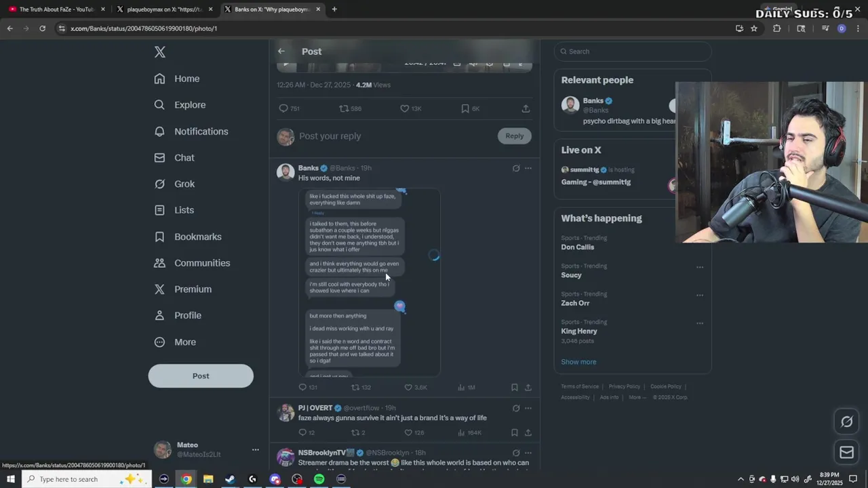
Task: Open Premium in the sidebar
Action: coord(183,289)
